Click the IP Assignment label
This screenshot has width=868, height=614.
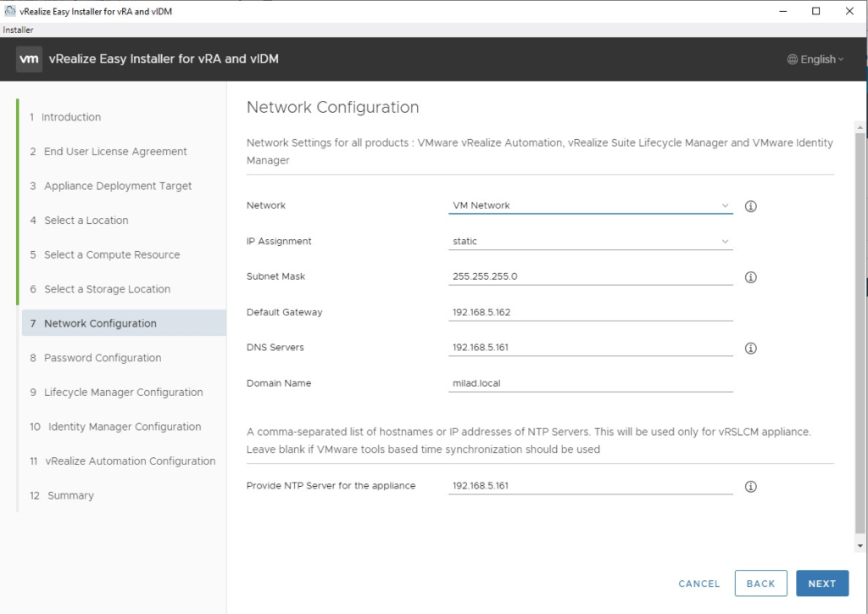click(279, 242)
